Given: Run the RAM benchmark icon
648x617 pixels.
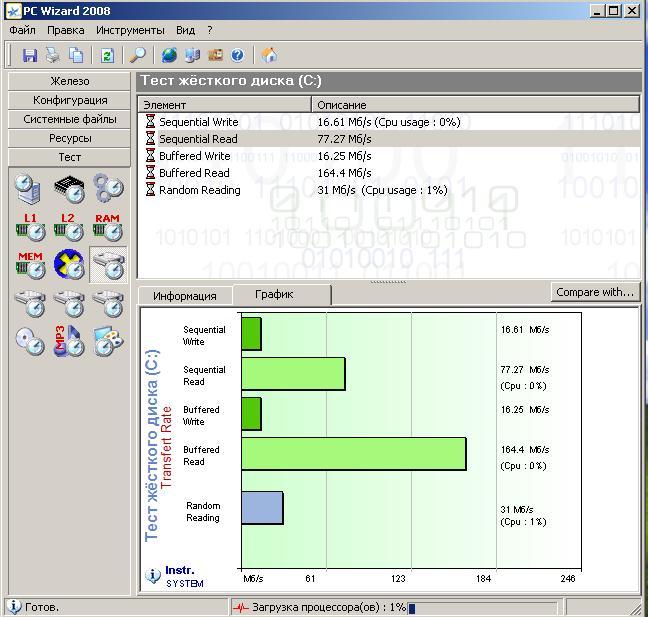Looking at the screenshot, I should (x=107, y=226).
